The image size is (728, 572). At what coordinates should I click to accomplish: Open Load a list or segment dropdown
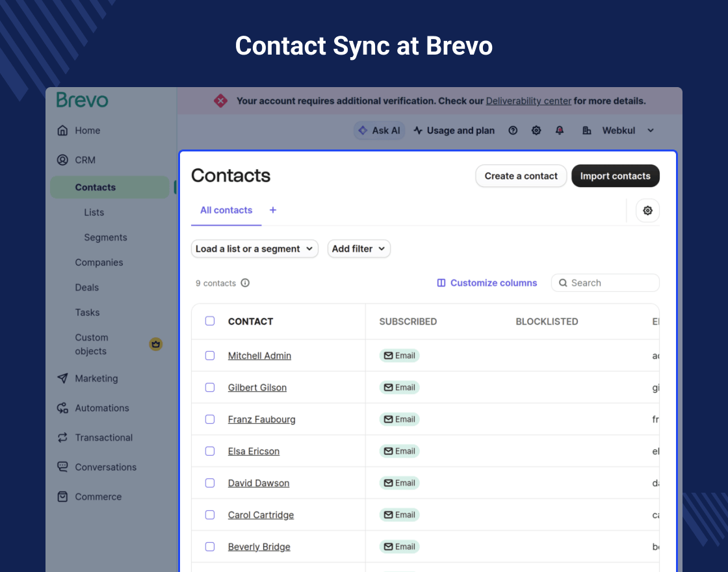tap(254, 249)
